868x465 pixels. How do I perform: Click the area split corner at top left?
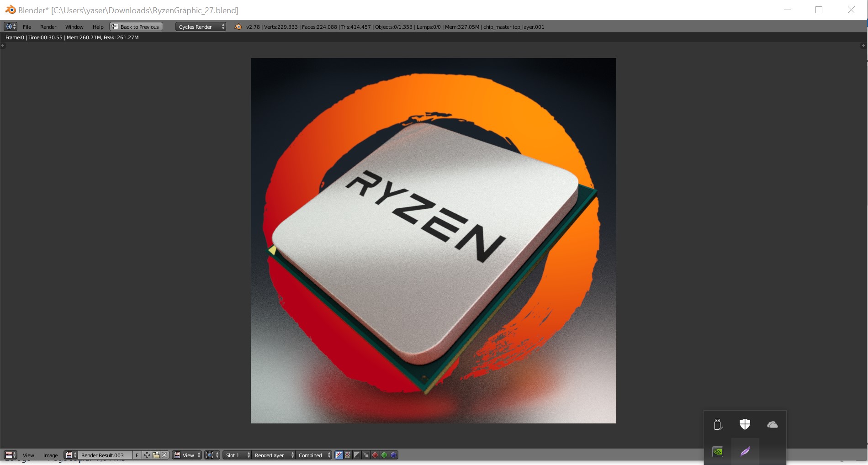coord(3,46)
